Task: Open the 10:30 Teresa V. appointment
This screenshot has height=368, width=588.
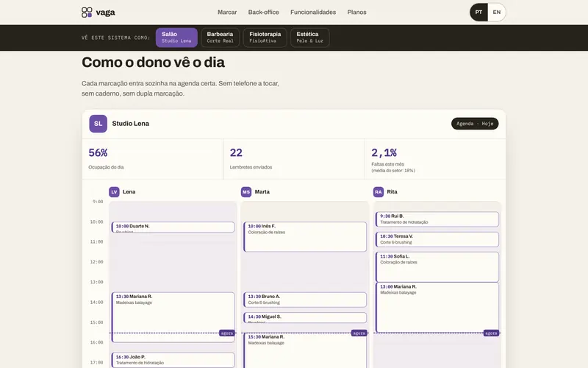Action: (437, 240)
